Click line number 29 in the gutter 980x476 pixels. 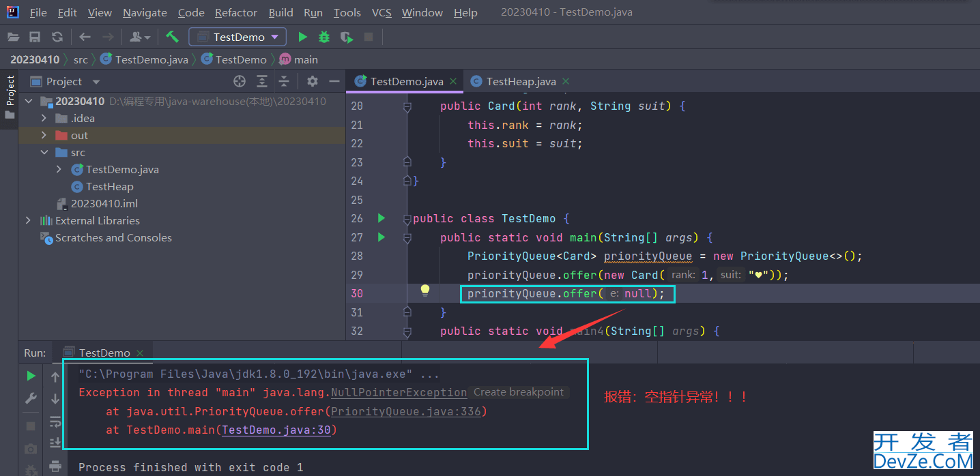[357, 275]
